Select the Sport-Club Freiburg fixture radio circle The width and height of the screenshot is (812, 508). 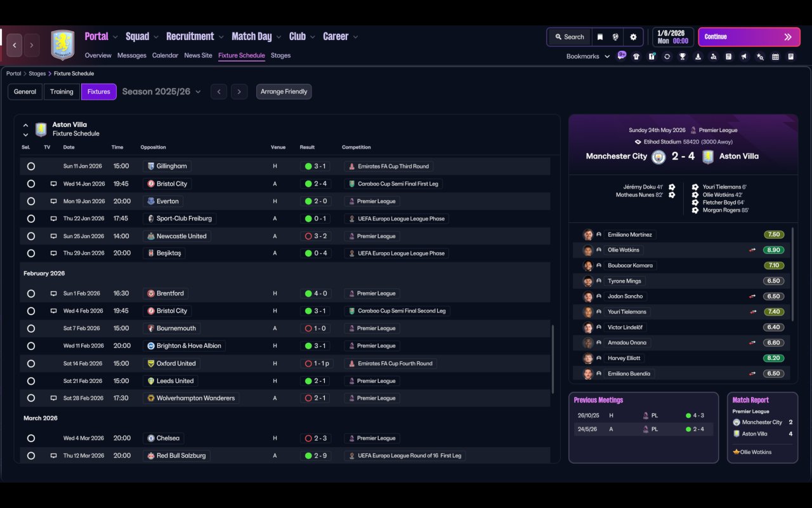pyautogui.click(x=31, y=218)
